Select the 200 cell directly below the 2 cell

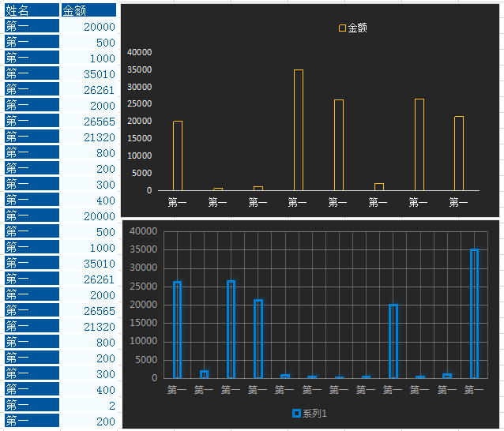click(88, 421)
